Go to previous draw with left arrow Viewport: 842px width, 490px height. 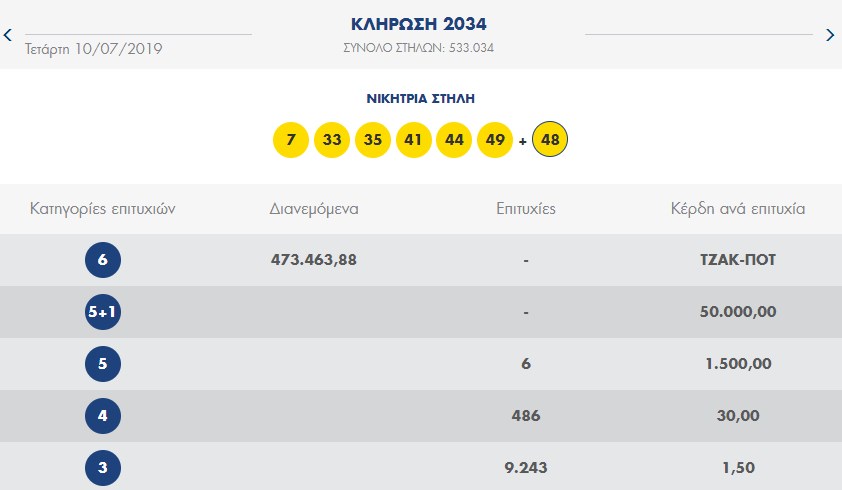pos(8,35)
